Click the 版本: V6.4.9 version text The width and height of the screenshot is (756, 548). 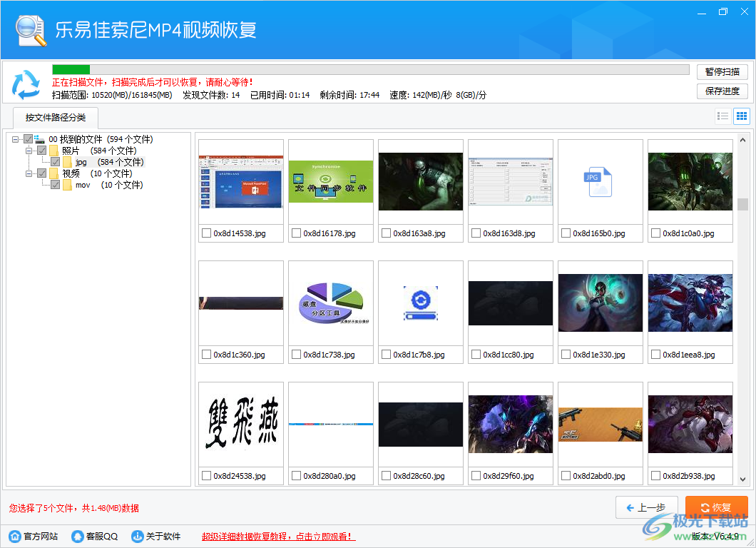point(715,537)
